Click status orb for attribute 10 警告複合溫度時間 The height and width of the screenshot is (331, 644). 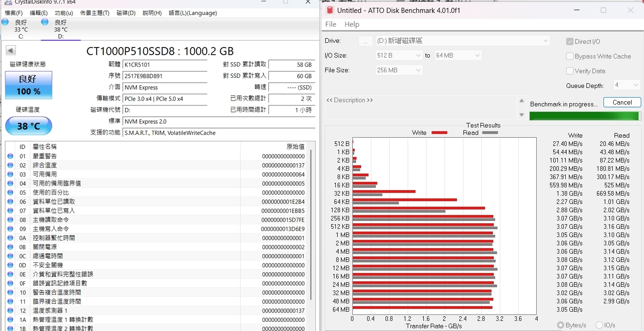tap(11, 292)
